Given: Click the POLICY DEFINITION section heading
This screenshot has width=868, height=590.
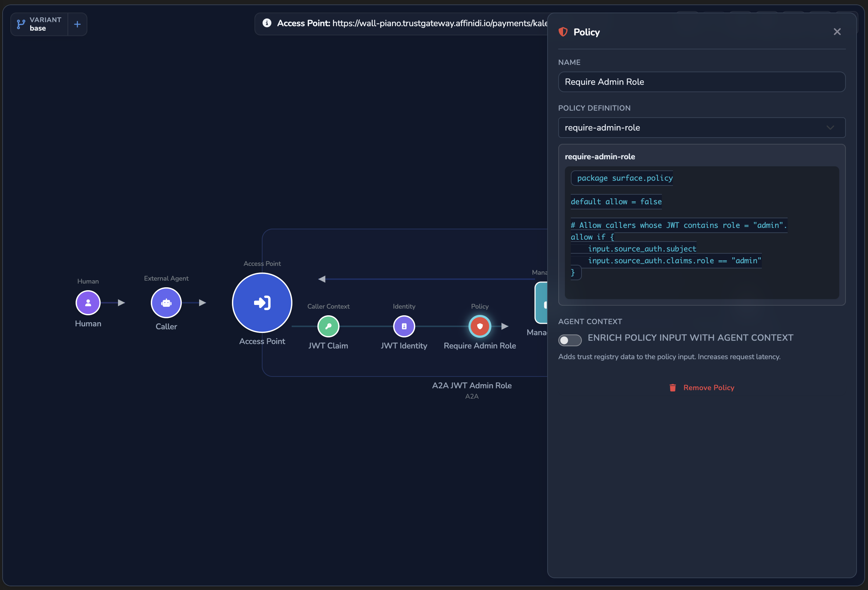Looking at the screenshot, I should (594, 108).
